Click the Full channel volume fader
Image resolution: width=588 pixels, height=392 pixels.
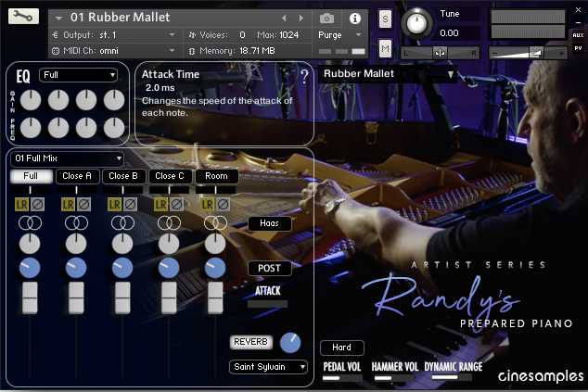30,297
